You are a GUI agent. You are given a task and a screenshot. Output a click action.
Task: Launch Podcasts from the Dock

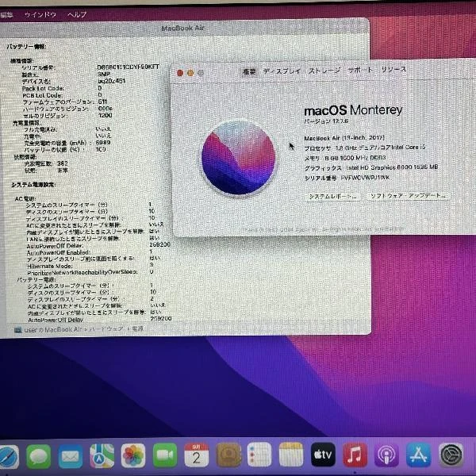click(386, 455)
